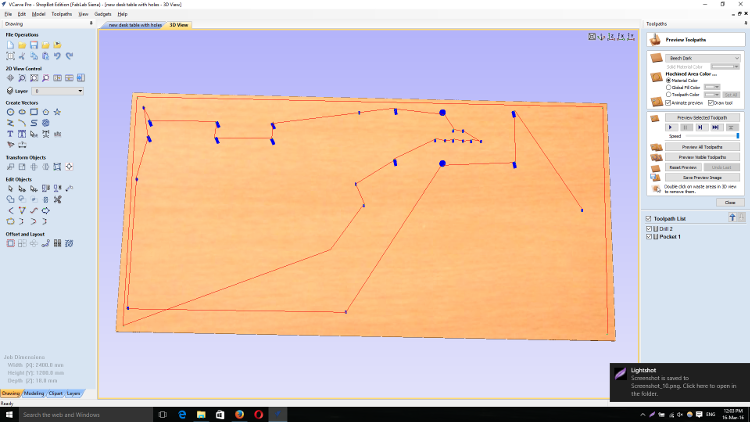Select Pocket 1 in the Toolpath List

tap(670, 237)
